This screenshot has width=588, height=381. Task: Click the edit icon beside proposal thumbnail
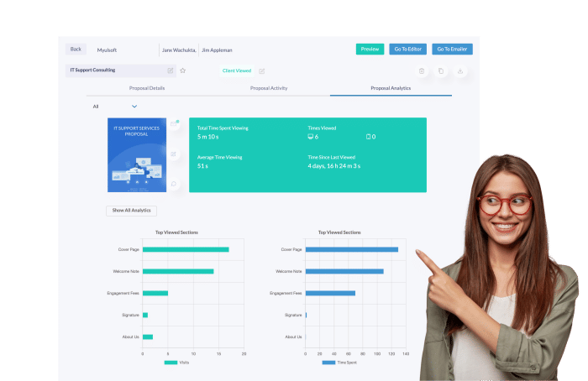click(x=175, y=154)
